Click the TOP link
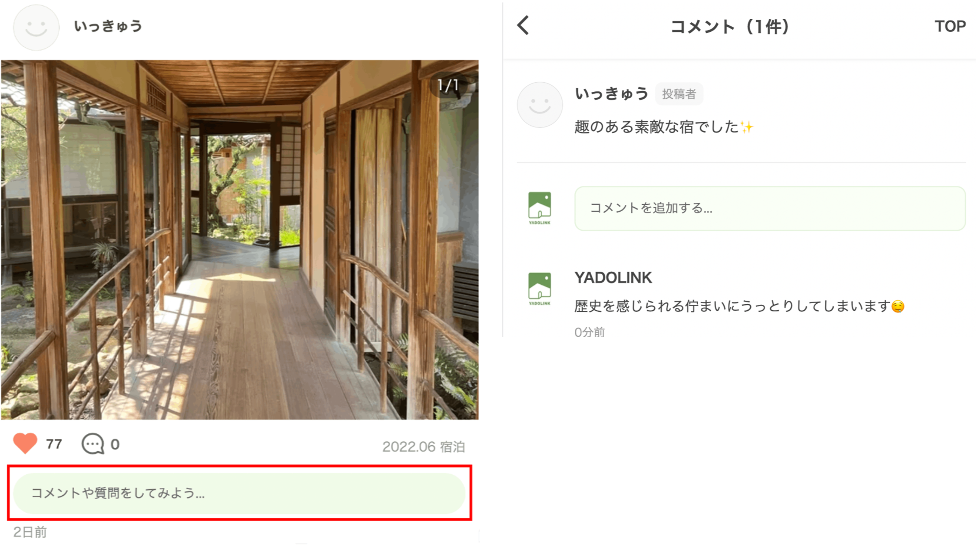 click(950, 26)
